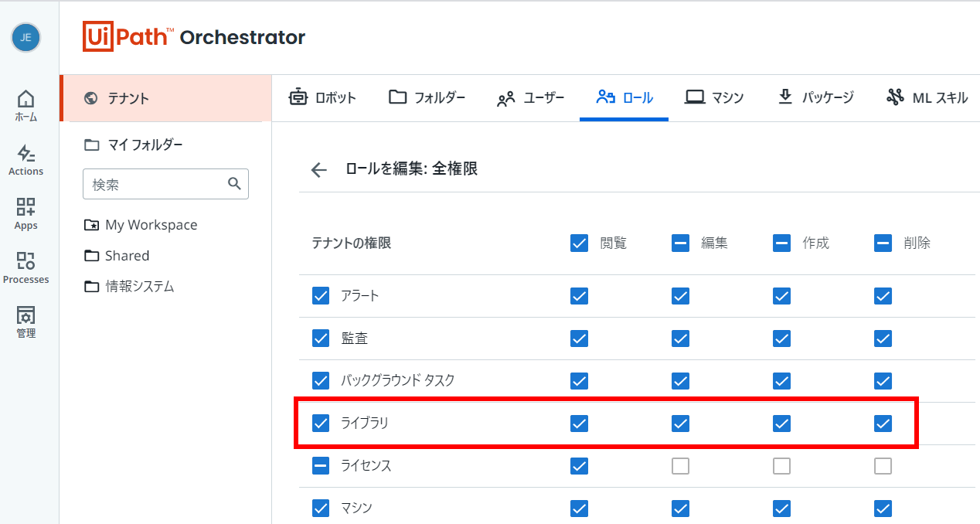Viewport: 980px width, 524px height.
Task: Uncheck 作成 for 監査
Action: (781, 339)
